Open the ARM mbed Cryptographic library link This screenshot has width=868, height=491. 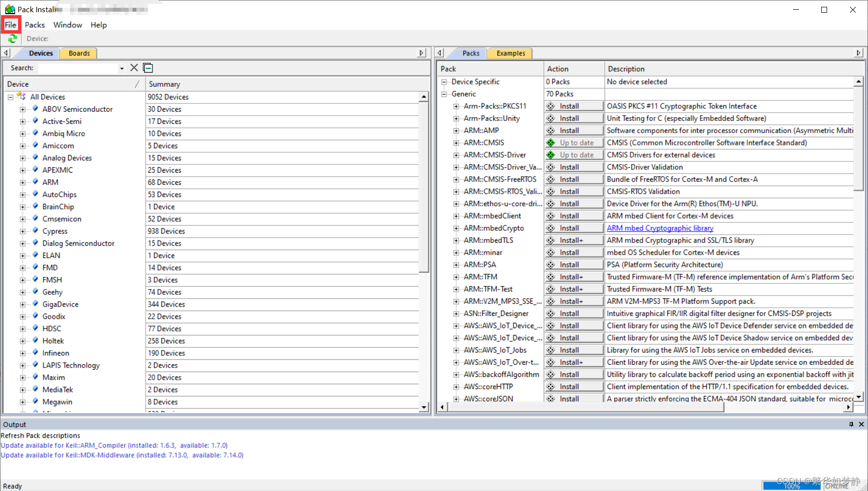click(660, 228)
